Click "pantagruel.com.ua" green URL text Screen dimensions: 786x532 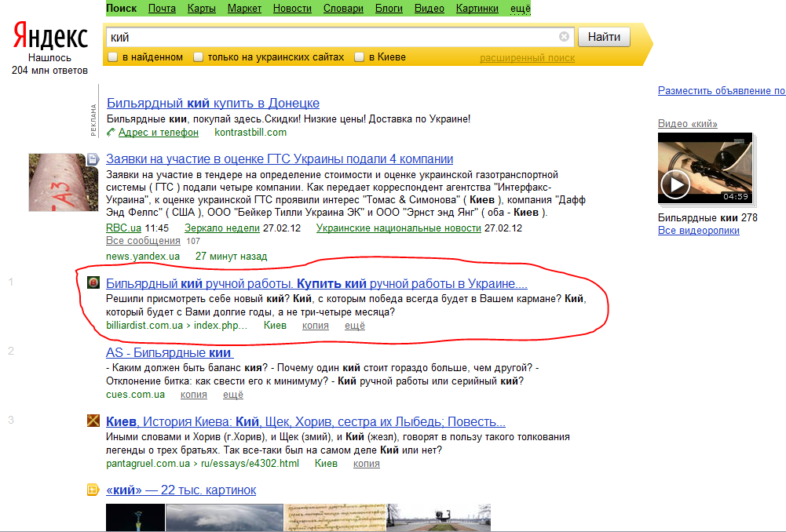click(148, 464)
